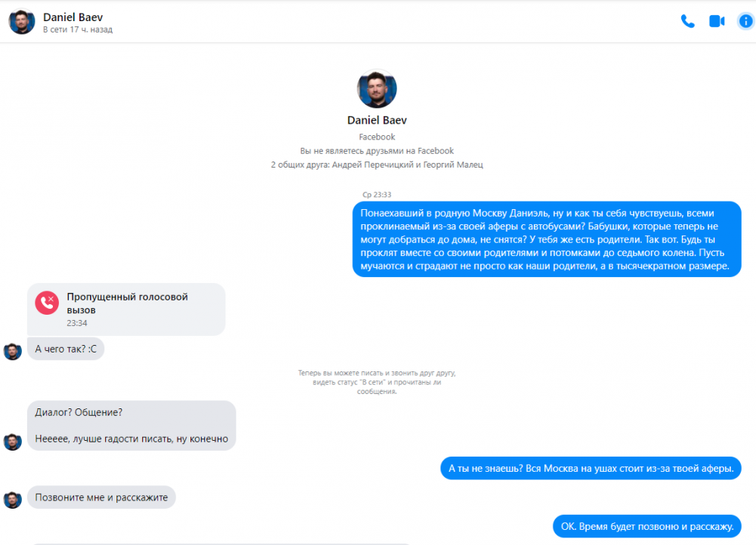
Task: Click the 'Ср 23:33' timestamp
Action: click(377, 195)
